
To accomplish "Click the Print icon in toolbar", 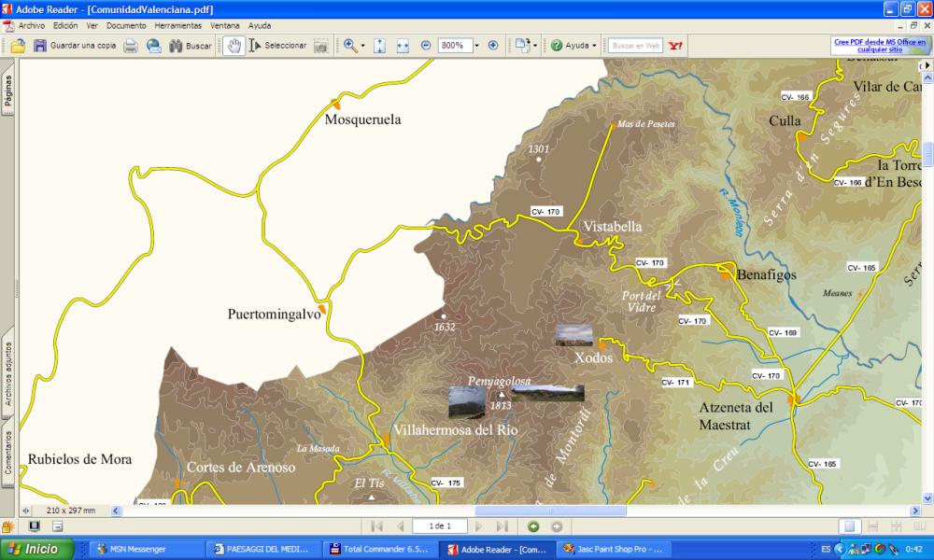I will (x=132, y=45).
